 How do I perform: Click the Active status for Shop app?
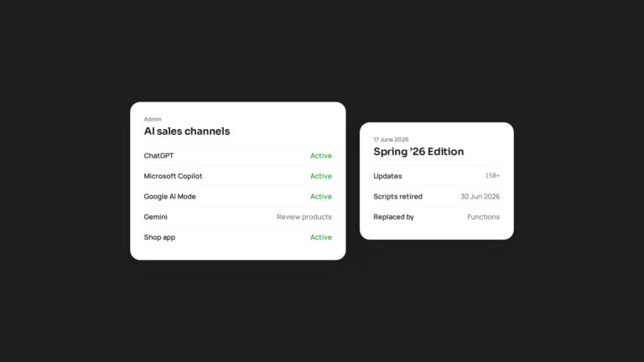(x=321, y=237)
